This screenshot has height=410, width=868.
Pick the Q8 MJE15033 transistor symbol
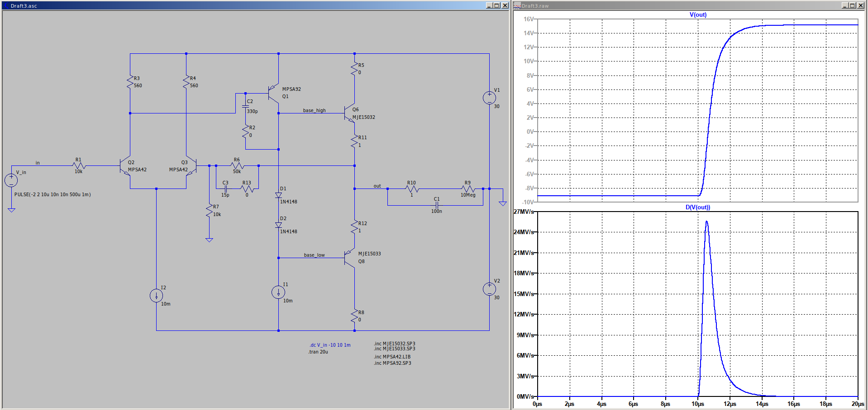pyautogui.click(x=349, y=258)
